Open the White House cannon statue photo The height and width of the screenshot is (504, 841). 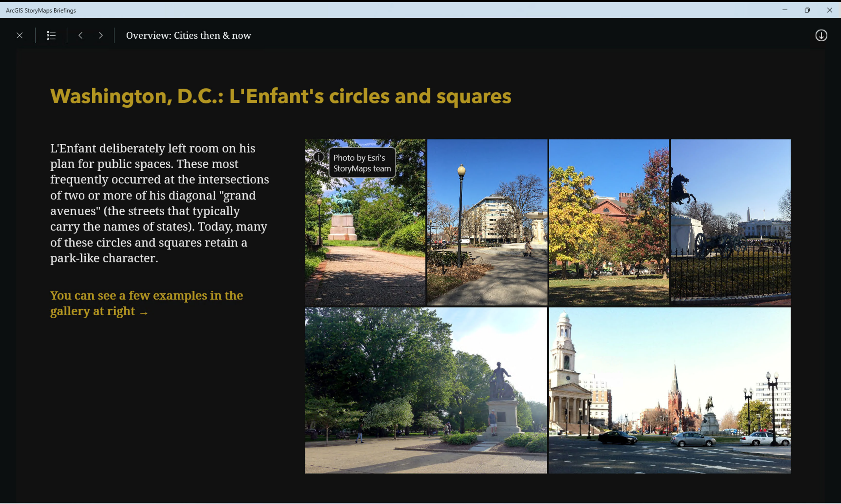coord(731,222)
